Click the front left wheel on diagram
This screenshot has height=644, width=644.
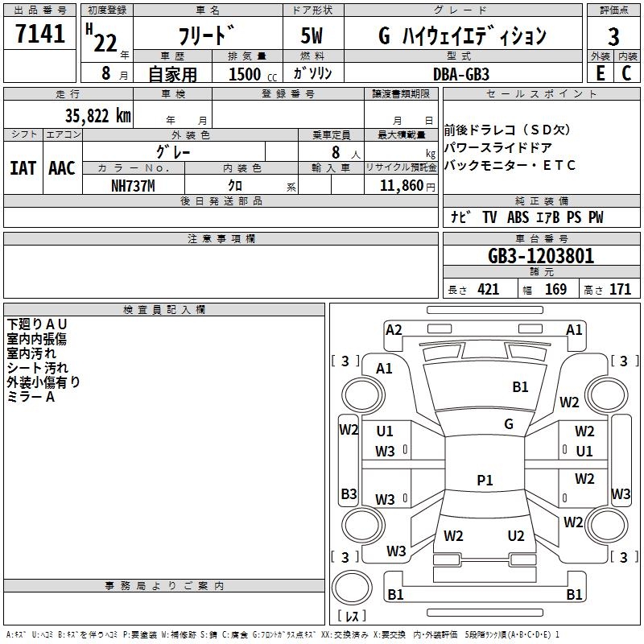tap(363, 395)
